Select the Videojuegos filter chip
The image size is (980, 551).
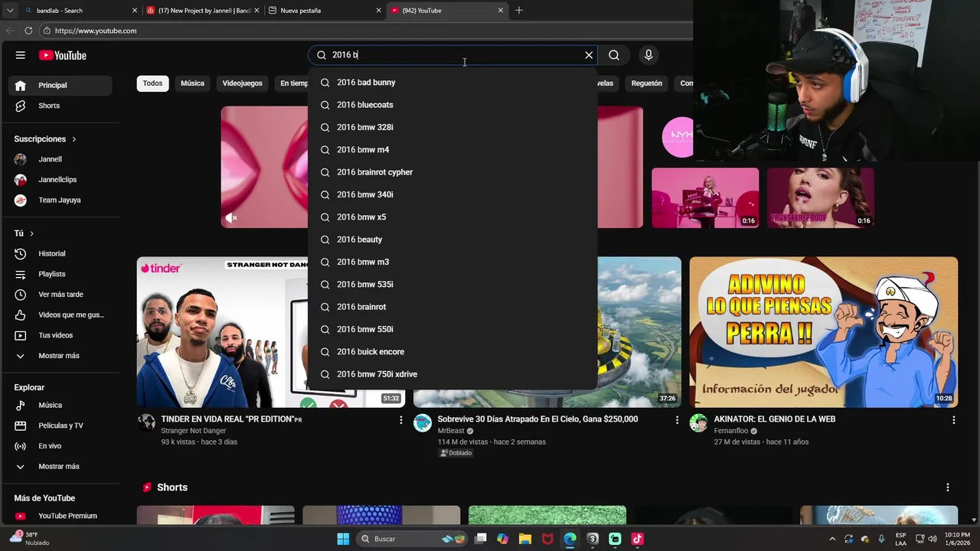pyautogui.click(x=242, y=83)
